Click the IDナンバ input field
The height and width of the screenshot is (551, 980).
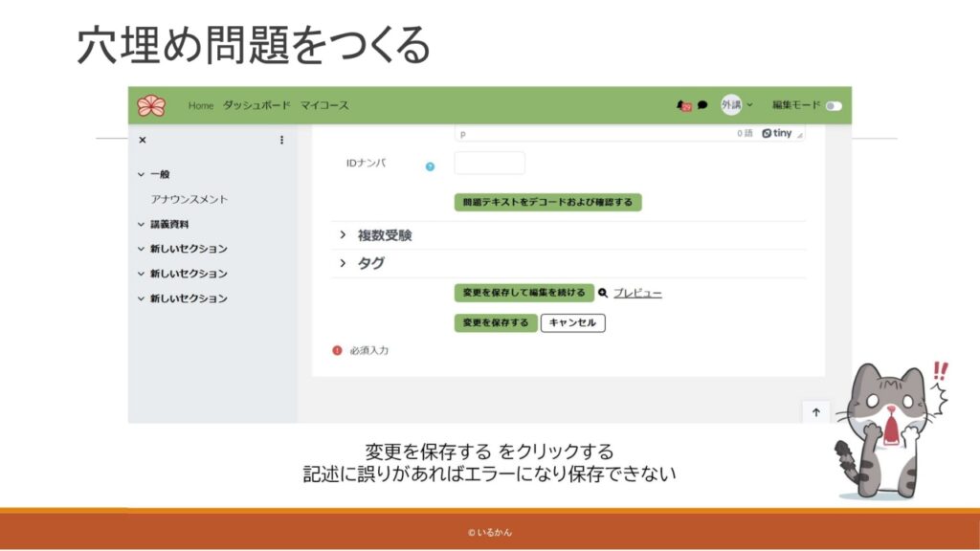coord(489,164)
